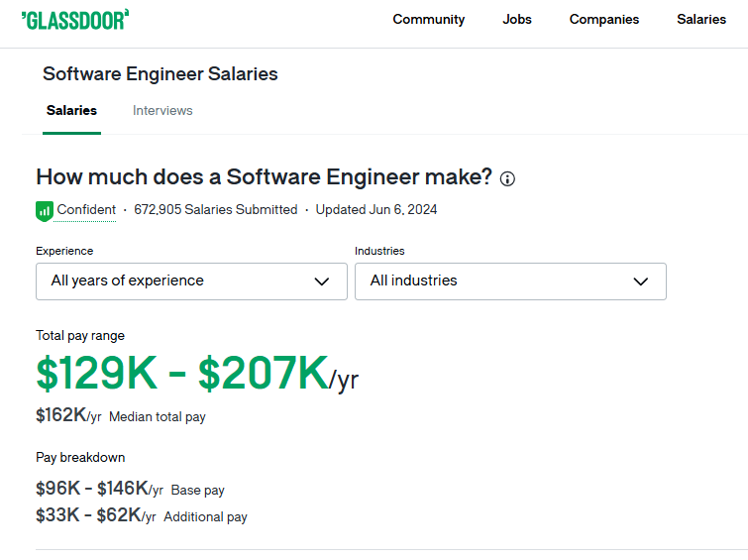Image resolution: width=748 pixels, height=560 pixels.
Task: Click the Confident rating link
Action: [x=86, y=209]
